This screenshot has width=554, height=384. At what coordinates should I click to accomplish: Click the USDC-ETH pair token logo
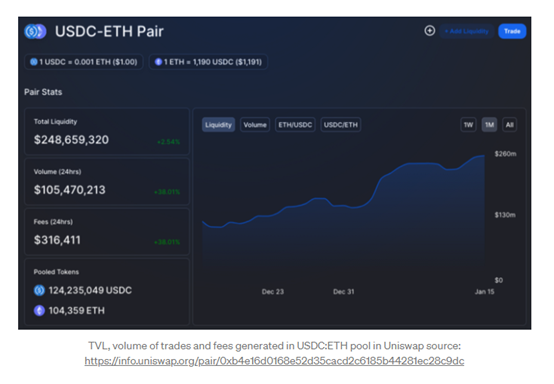coord(35,31)
